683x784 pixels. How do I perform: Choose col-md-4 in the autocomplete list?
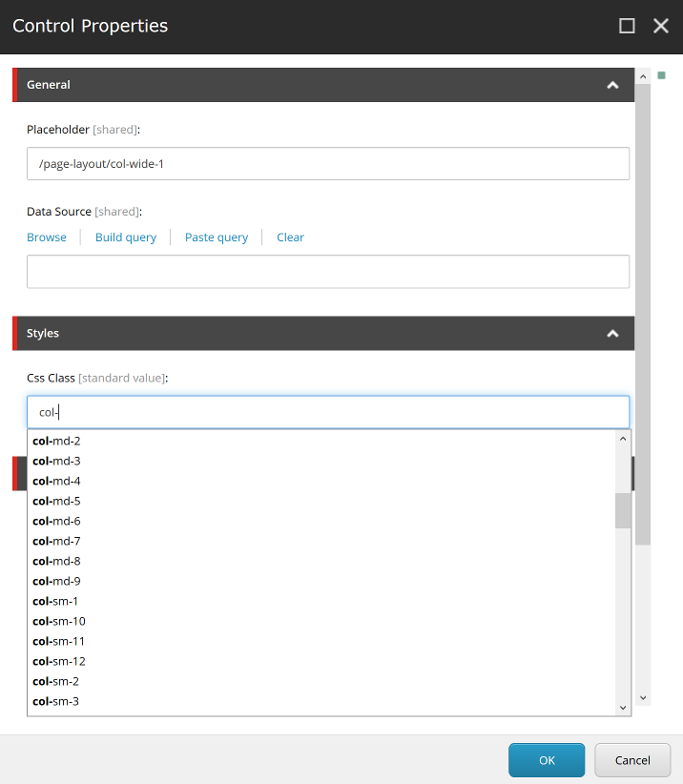click(x=321, y=481)
